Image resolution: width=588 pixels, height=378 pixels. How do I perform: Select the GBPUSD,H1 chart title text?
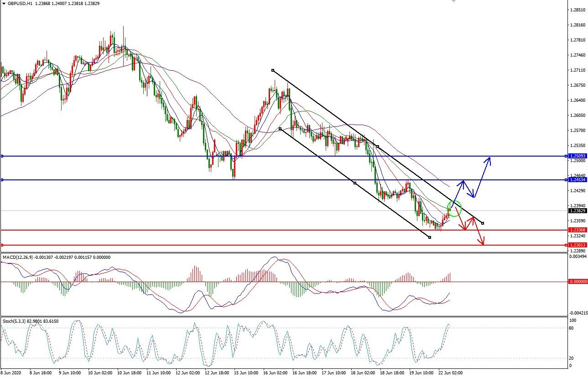point(20,3)
